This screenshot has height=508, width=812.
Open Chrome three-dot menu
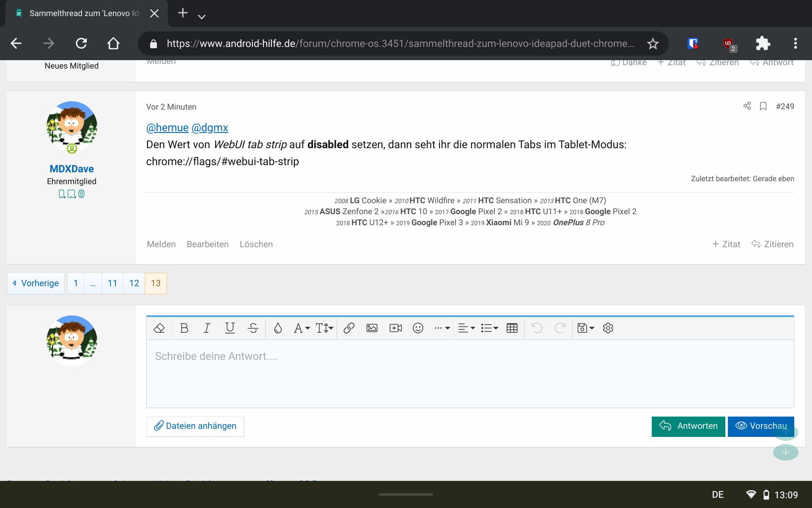(796, 43)
